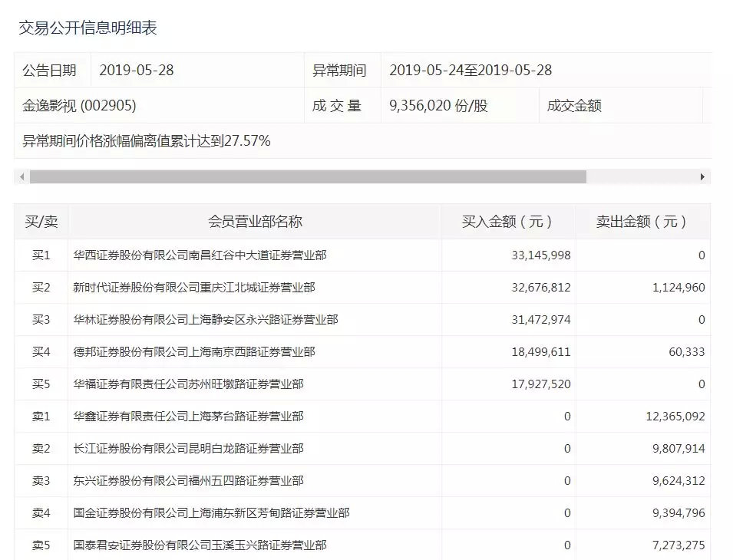The width and height of the screenshot is (733, 560).
Task: Select the 华西证券 南昌红谷中大道 row name
Action: 200,255
